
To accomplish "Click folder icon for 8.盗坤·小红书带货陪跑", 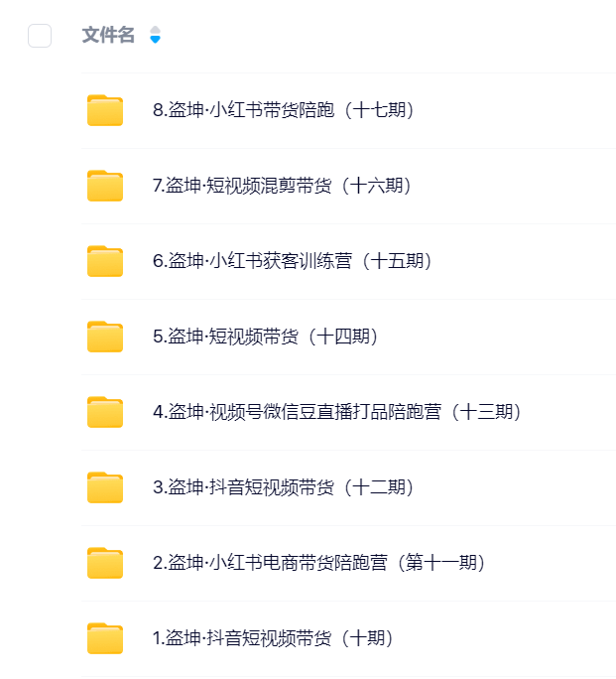I will pyautogui.click(x=105, y=110).
